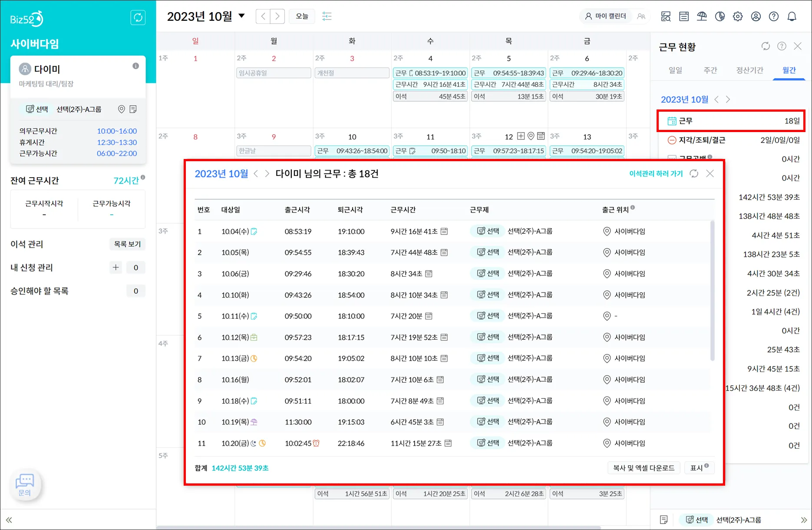The width and height of the screenshot is (812, 530).
Task: Open the 근무 entry 09:54:55~18:39:43
Action: pos(509,73)
